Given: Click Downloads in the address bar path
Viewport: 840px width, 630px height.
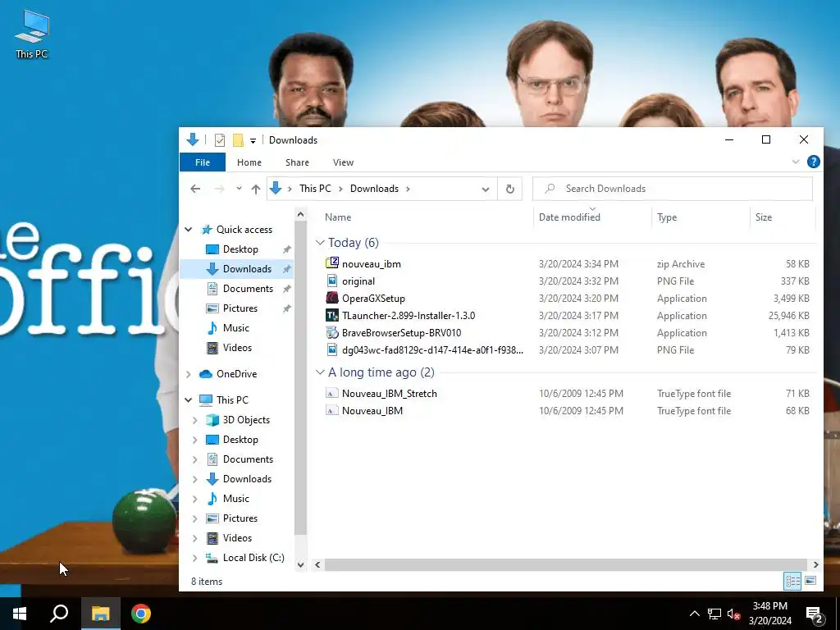Looking at the screenshot, I should tap(374, 189).
